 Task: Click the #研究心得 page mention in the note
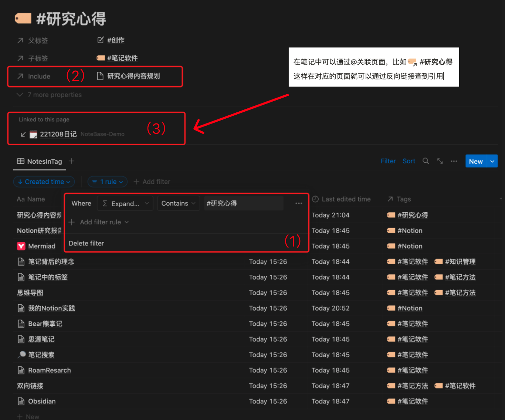pyautogui.click(x=430, y=62)
